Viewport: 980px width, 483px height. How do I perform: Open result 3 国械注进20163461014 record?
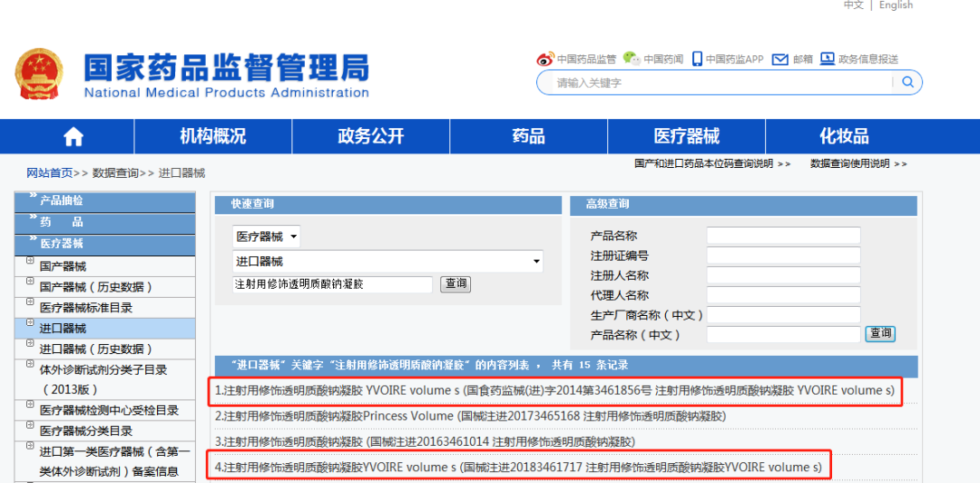click(425, 442)
